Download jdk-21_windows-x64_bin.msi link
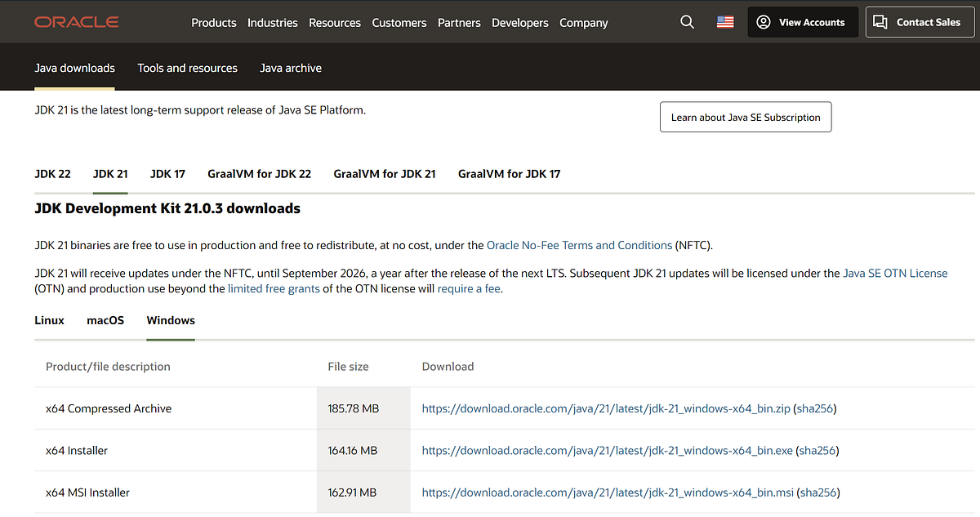The width and height of the screenshot is (980, 517). coord(607,492)
